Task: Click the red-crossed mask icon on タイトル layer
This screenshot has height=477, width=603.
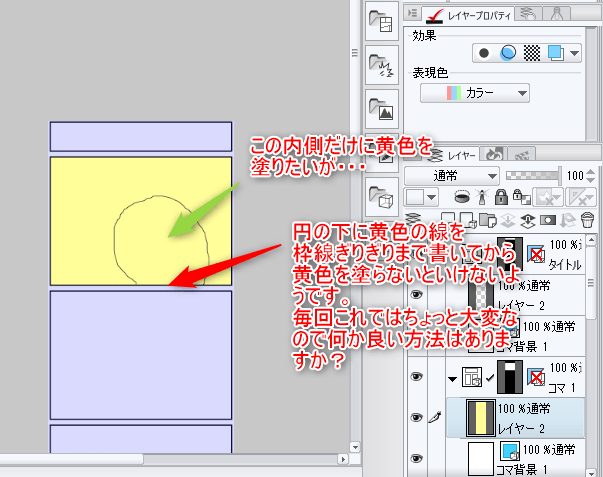Action: tap(536, 254)
